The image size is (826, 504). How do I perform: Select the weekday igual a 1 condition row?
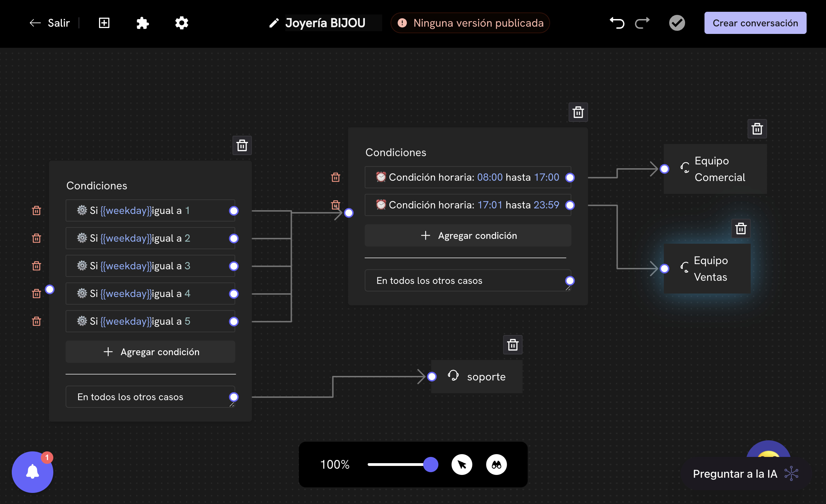pos(150,210)
